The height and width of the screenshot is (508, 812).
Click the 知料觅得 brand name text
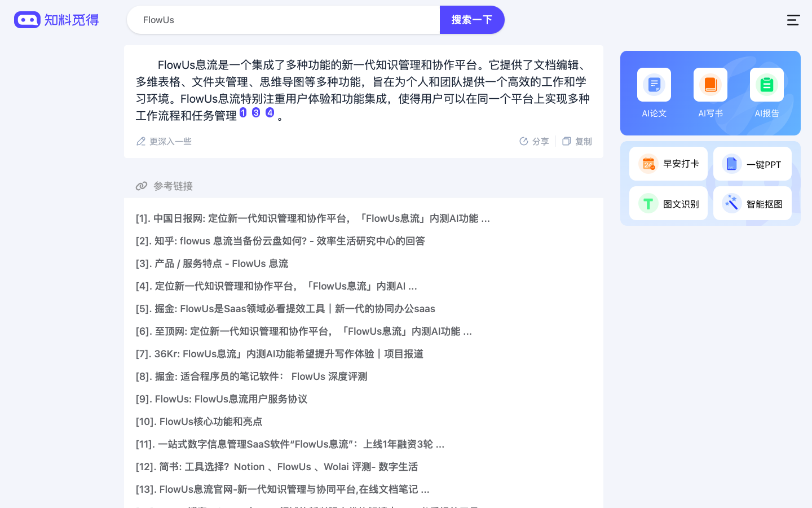coord(72,20)
